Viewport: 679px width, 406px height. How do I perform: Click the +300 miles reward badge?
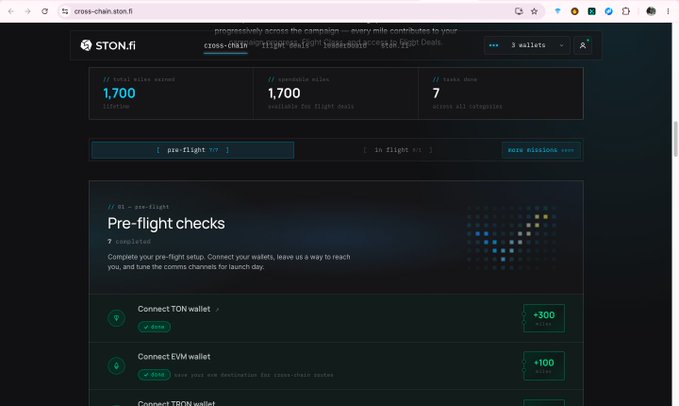544,318
